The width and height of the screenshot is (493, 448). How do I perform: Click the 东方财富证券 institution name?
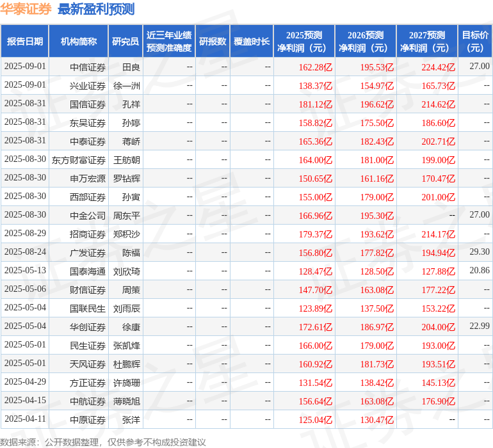pos(79,160)
